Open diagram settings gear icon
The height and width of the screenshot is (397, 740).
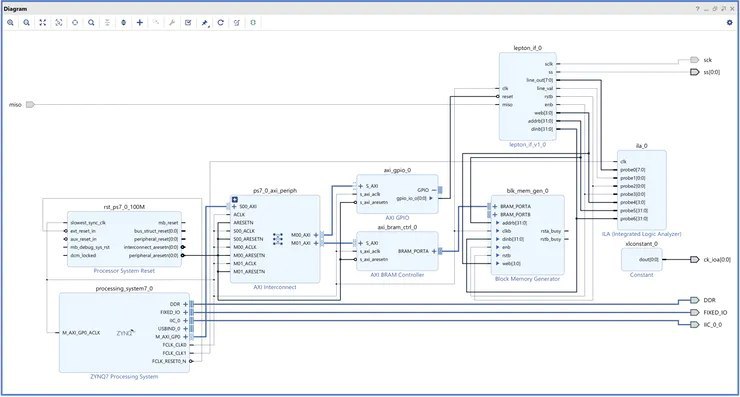pos(730,23)
